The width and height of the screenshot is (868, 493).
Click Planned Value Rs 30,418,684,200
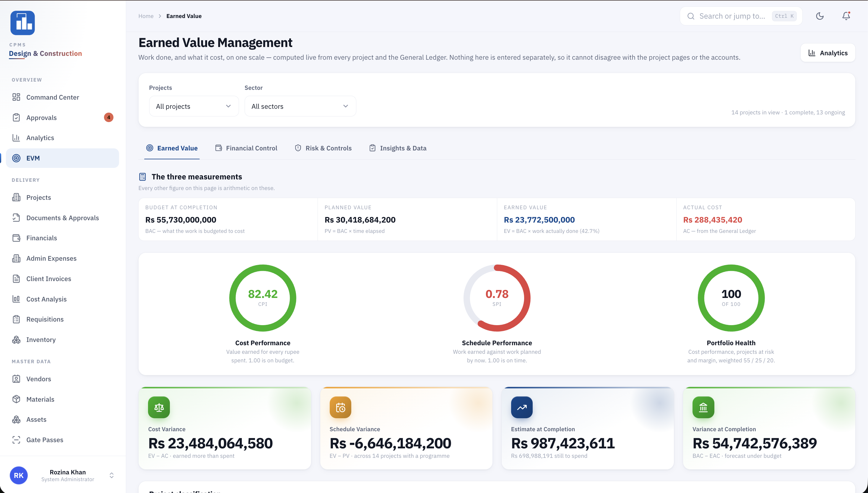pos(360,220)
